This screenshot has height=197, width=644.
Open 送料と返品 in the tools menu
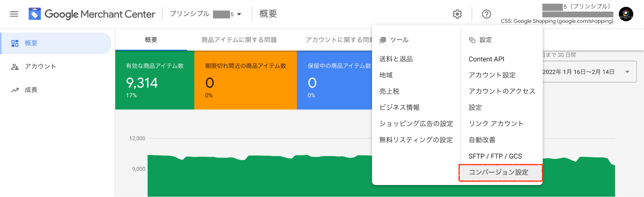click(396, 59)
